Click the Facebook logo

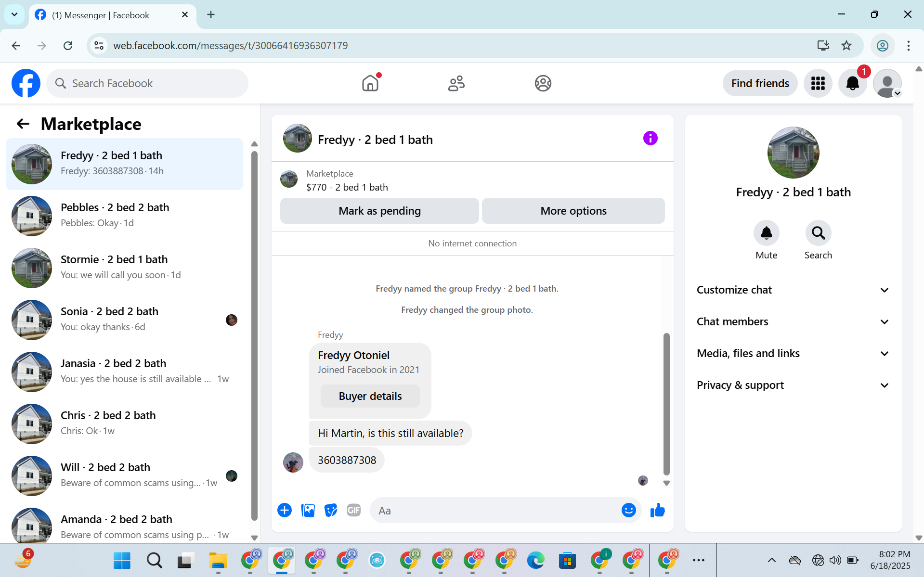26,83
